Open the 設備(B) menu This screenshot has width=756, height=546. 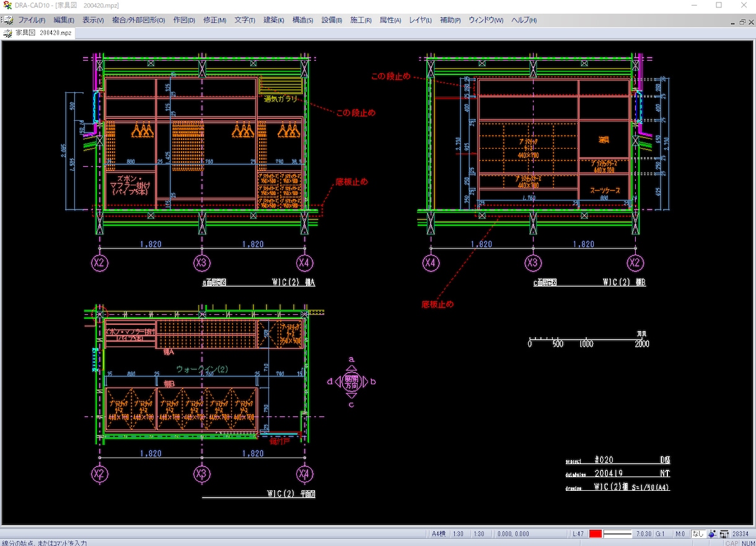point(332,20)
